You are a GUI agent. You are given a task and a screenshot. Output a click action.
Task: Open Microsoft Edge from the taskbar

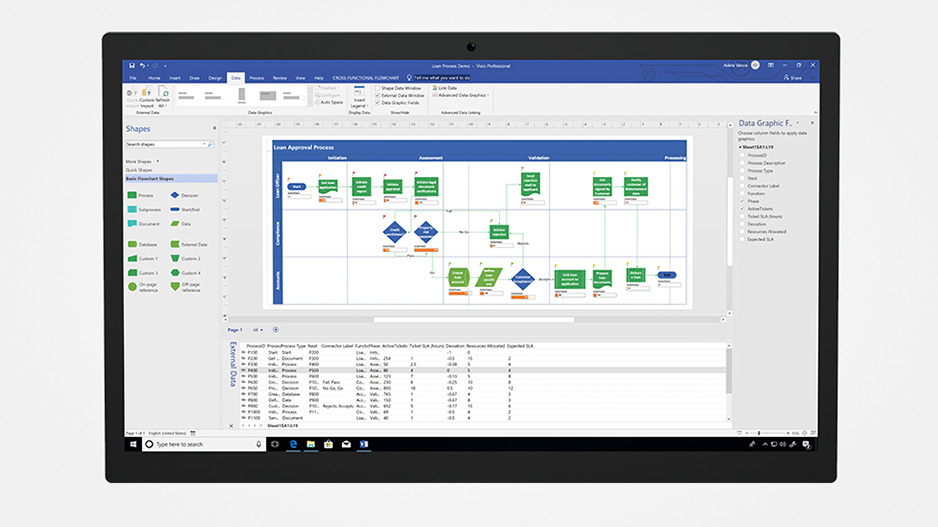[x=293, y=444]
